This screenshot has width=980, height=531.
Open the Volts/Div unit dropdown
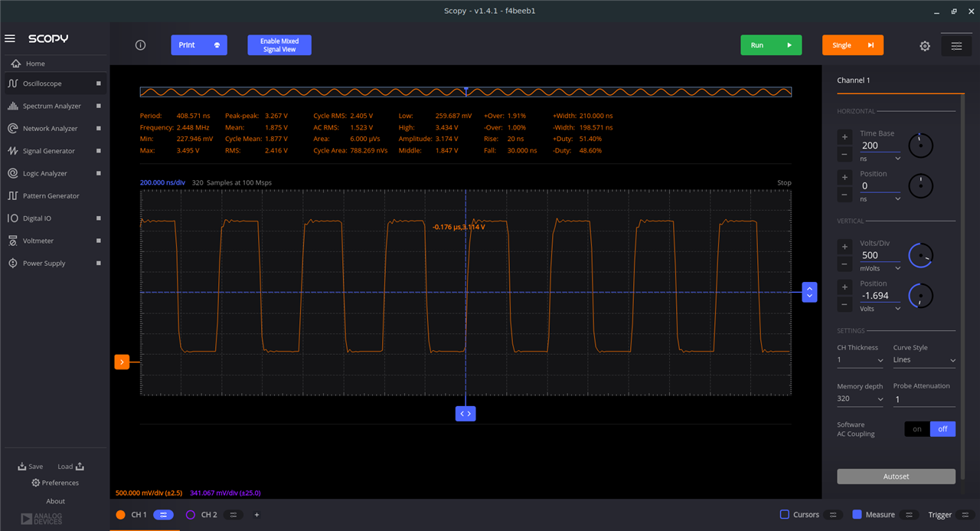tap(880, 269)
